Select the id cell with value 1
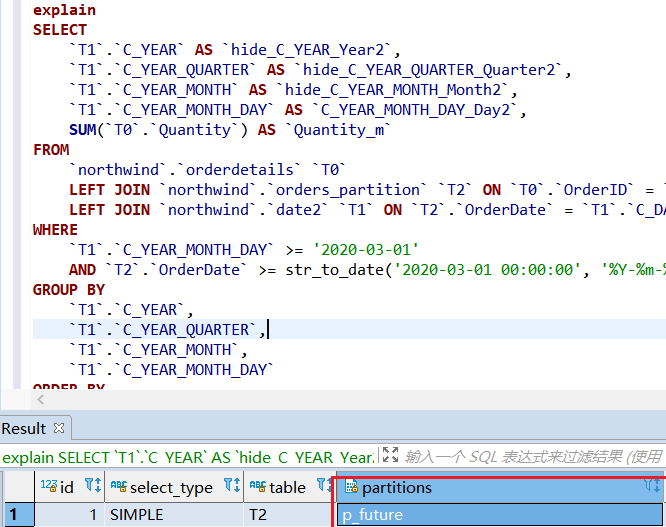 point(70,515)
